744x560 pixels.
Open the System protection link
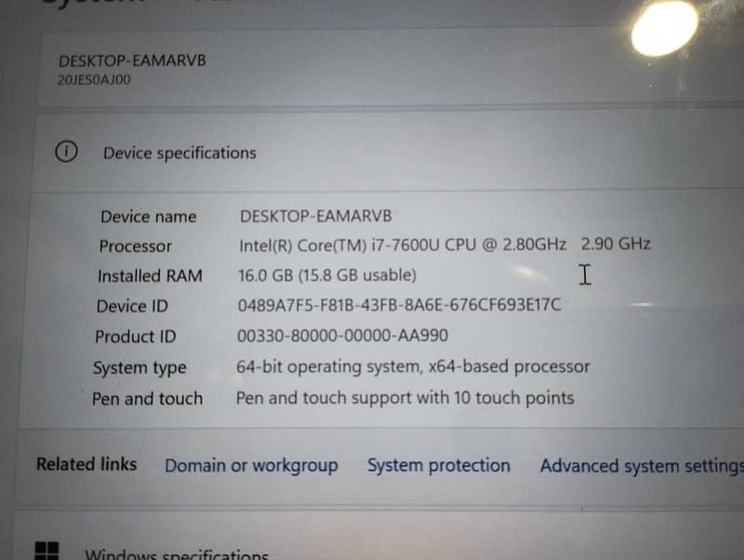[438, 465]
